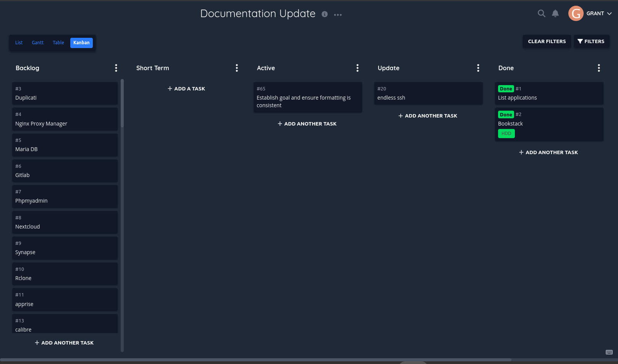Click the Backlog column vertical scrollbar
Viewport: 618px width, 364px height.
pos(122,103)
